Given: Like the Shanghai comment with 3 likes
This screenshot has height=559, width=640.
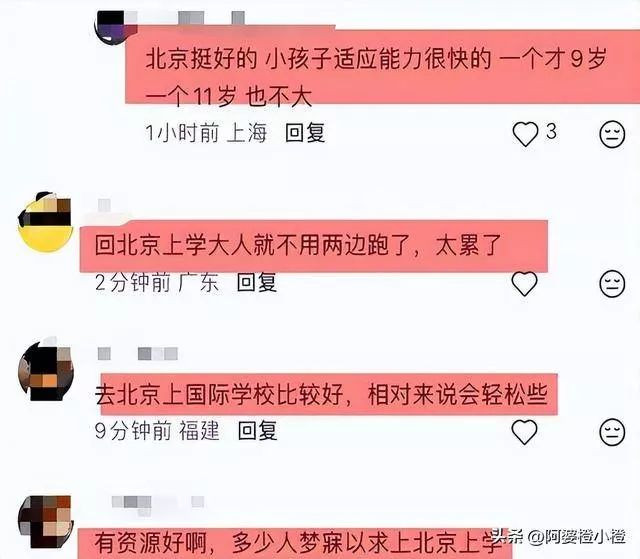Looking at the screenshot, I should (x=525, y=134).
